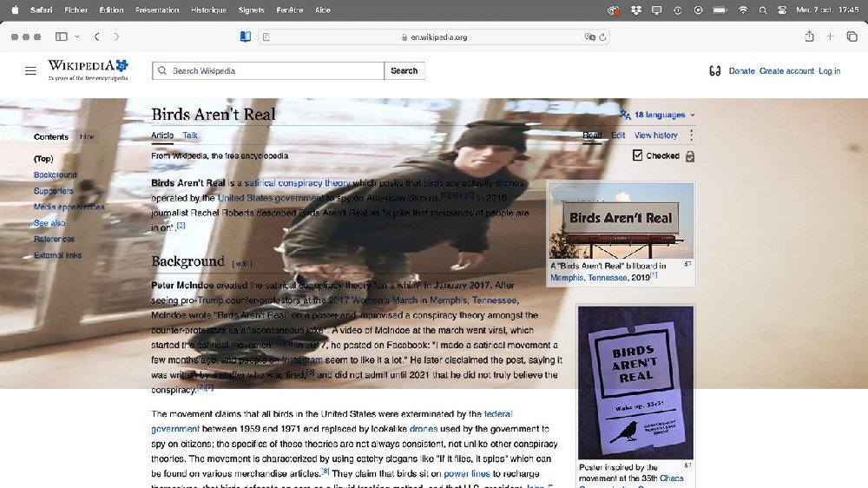
Task: Toggle the Checked checkbox
Action: pos(638,155)
